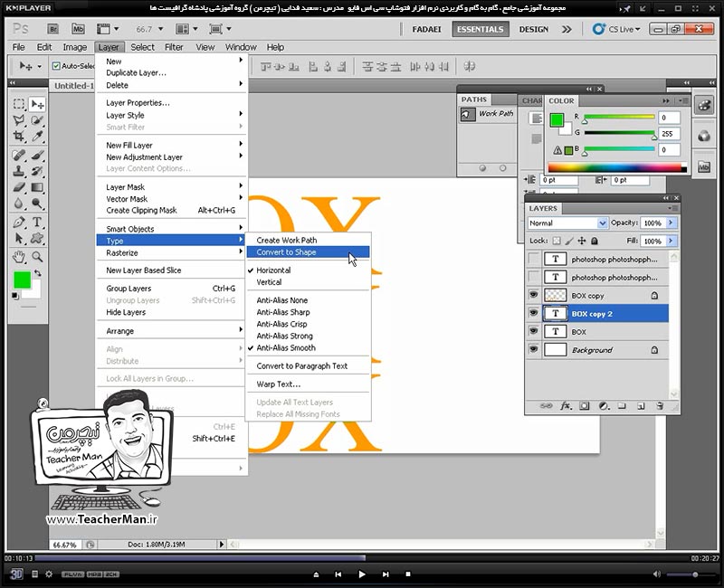Select the Pen tool
The height and width of the screenshot is (588, 724).
18,223
